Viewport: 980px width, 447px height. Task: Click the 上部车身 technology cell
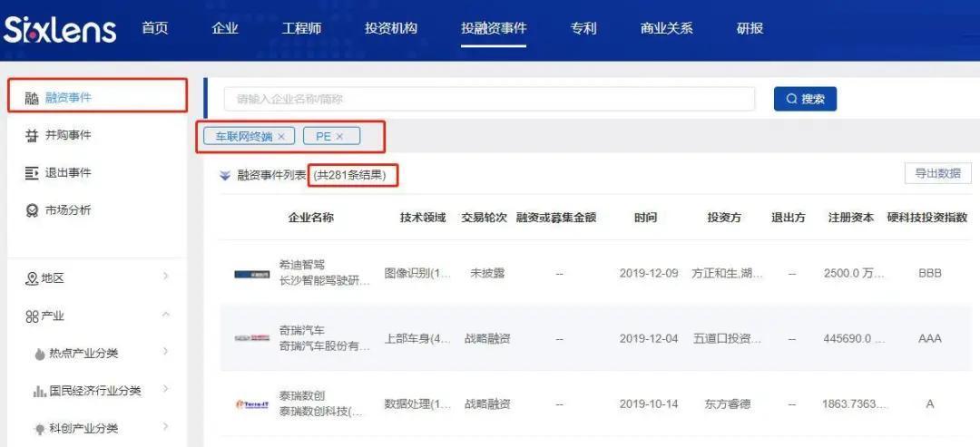417,339
